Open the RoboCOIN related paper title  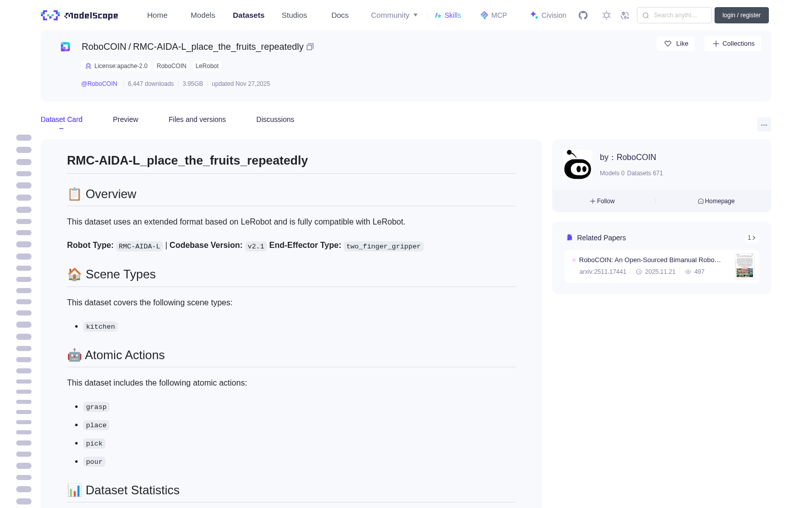point(650,260)
